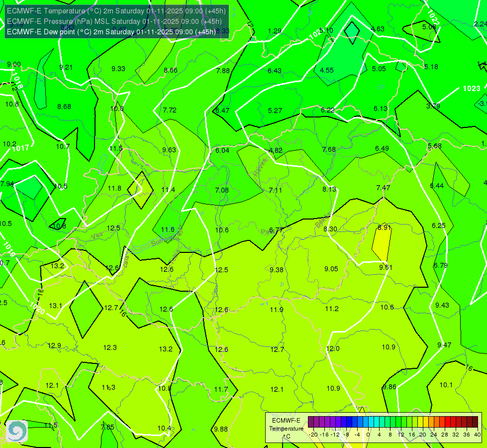Click the 6.47 dew point value

pos(222,111)
